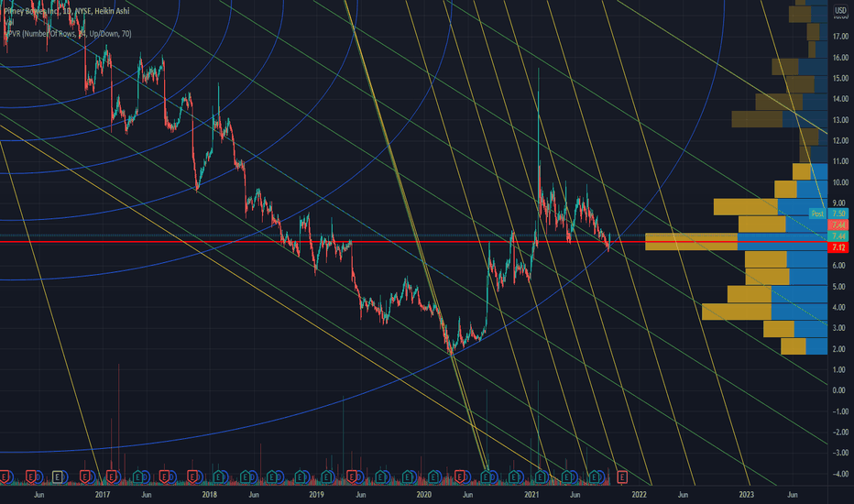Screen dimensions: 854x504
Task: Click the 2023 time axis label
Action: (x=746, y=495)
